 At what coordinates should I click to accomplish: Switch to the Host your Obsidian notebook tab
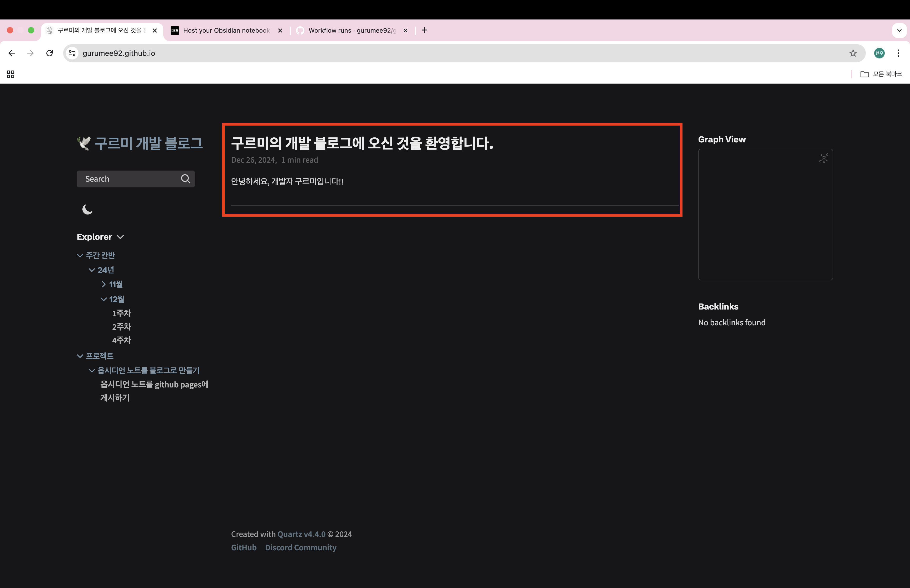pyautogui.click(x=226, y=31)
